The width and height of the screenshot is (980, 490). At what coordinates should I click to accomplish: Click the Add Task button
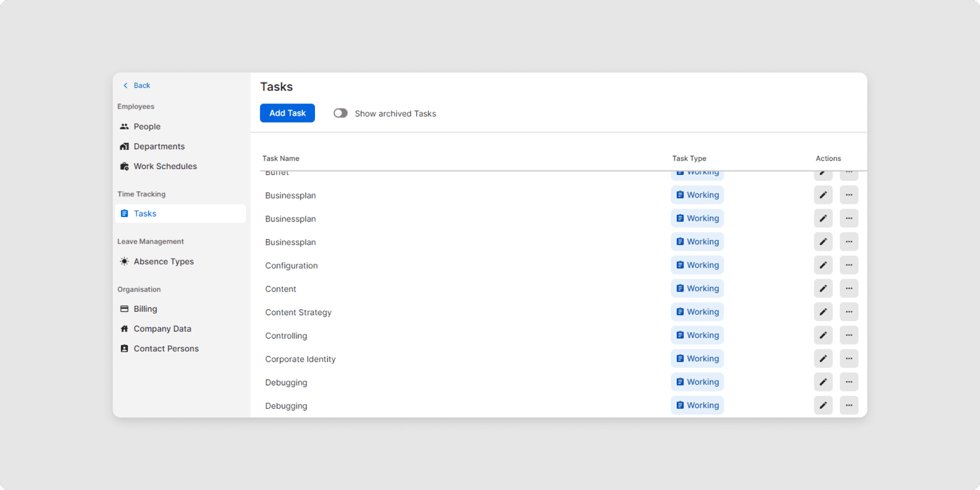coord(287,113)
